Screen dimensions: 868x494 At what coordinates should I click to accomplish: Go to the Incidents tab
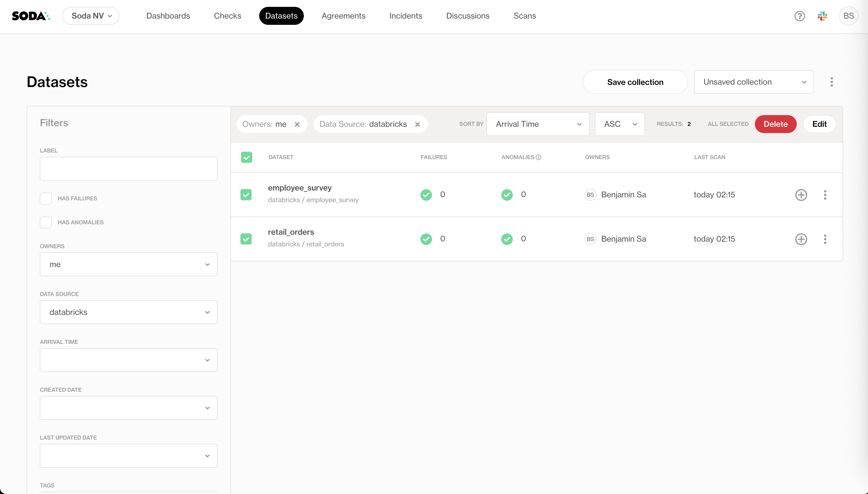(x=406, y=16)
